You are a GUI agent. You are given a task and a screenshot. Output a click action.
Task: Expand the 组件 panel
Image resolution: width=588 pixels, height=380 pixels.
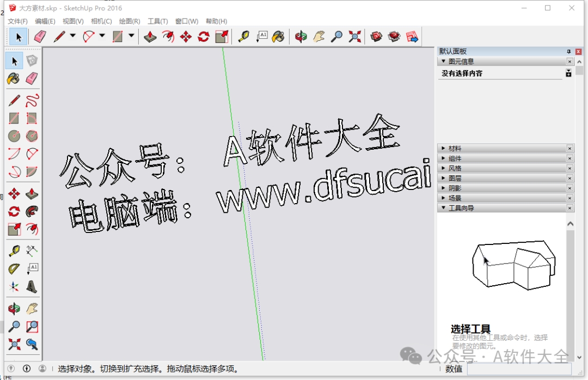(443, 158)
